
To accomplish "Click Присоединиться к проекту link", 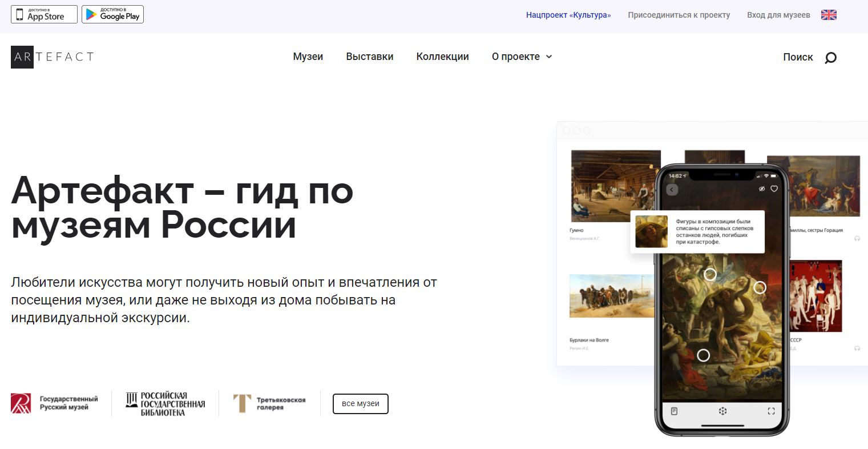I will (x=679, y=15).
